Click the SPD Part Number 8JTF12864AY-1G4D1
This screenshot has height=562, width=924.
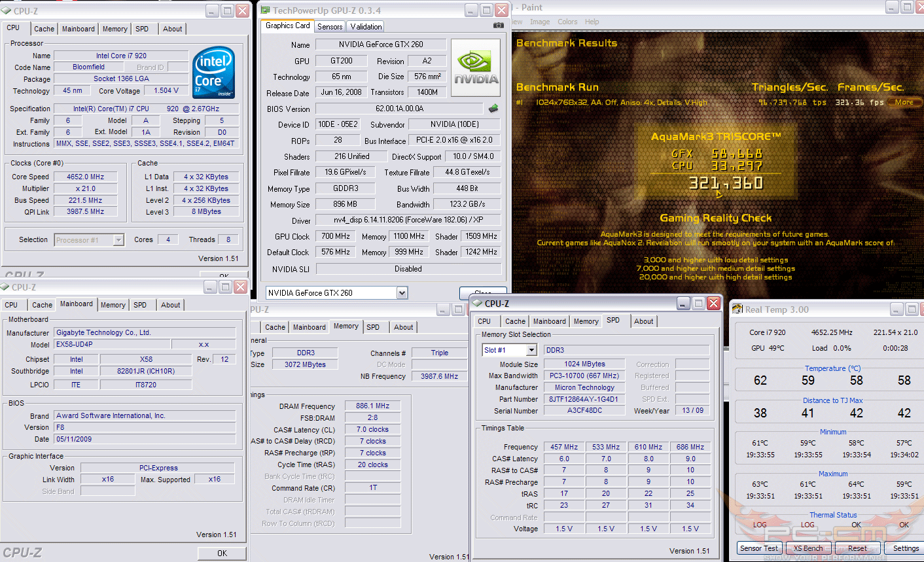tap(584, 399)
